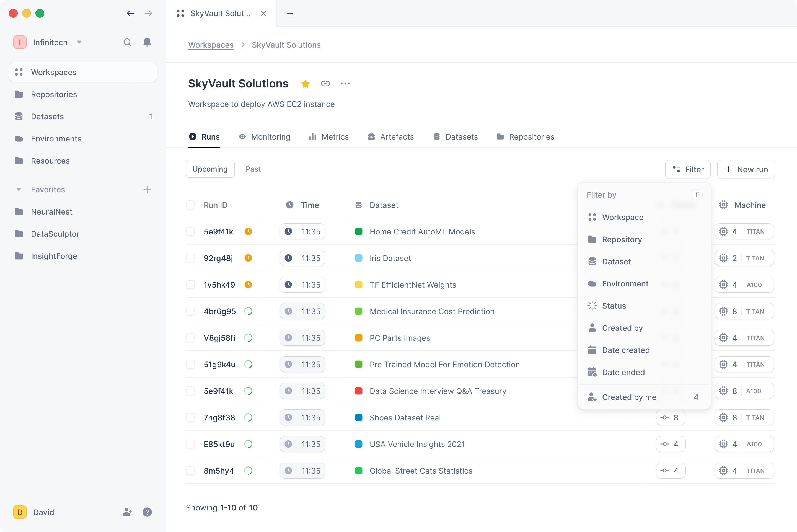Click 2 TITAN machine chip for Iris Dataset
Screen dimensions: 797x532
[744, 258]
